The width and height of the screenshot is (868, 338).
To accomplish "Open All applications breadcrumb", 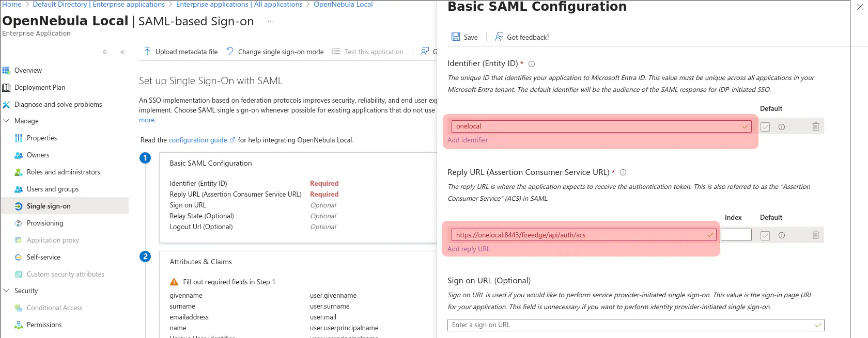I will click(239, 4).
